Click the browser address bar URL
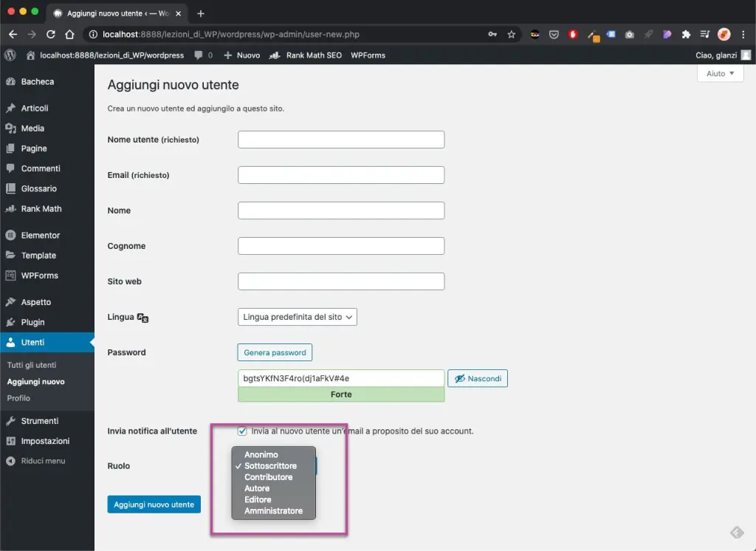The image size is (756, 551). pyautogui.click(x=231, y=34)
